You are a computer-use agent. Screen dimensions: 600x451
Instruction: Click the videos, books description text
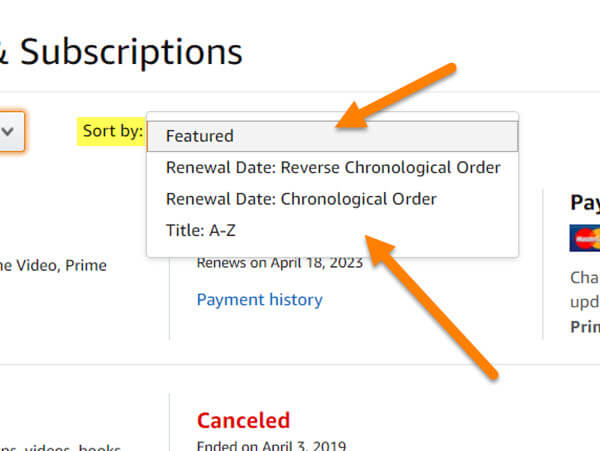coord(60,447)
